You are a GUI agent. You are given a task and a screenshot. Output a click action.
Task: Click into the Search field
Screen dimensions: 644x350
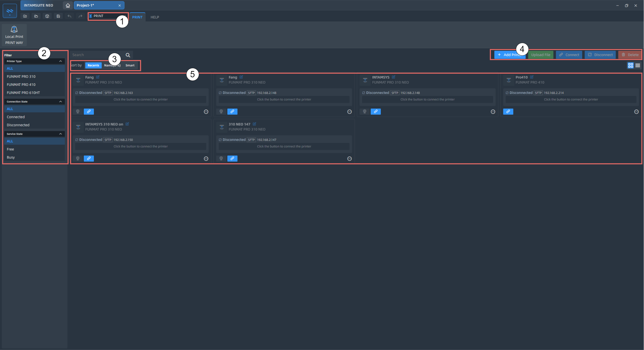click(97, 55)
